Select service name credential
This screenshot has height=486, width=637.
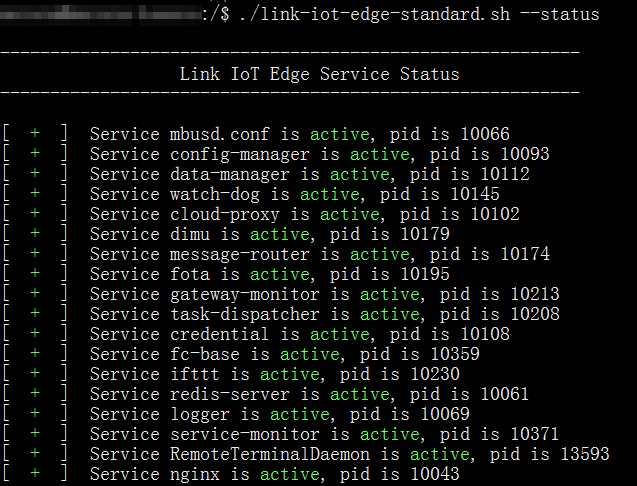(x=219, y=334)
